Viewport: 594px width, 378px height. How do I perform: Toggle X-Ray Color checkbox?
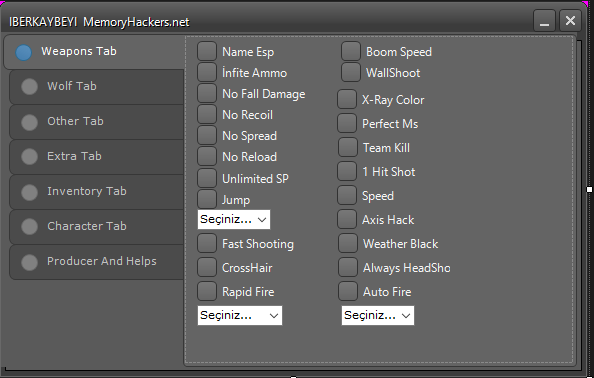[347, 99]
